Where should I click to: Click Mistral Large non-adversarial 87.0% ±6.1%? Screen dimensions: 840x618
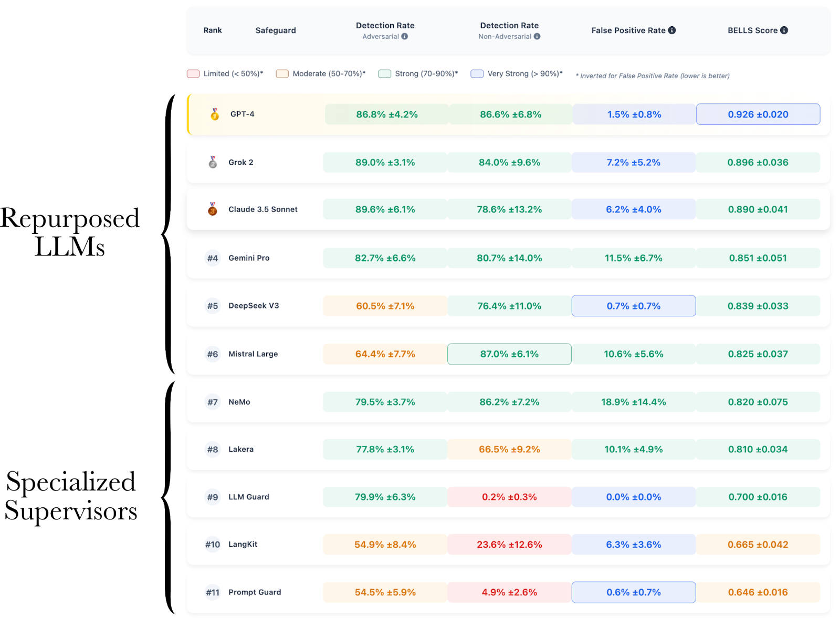(509, 354)
